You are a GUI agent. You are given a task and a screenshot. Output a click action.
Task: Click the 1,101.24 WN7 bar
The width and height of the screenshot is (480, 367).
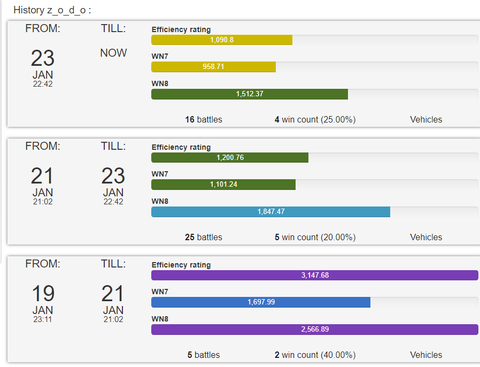pos(223,184)
